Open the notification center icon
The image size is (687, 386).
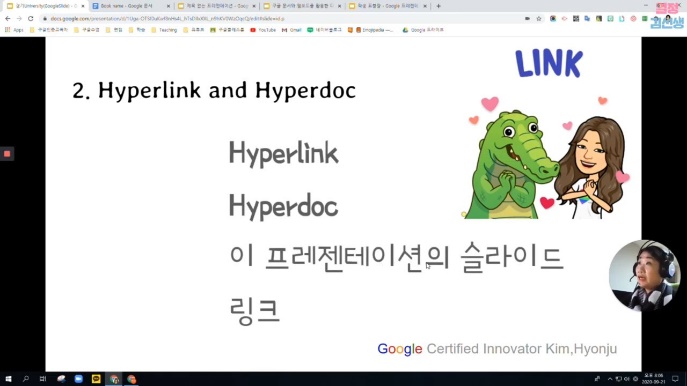676,379
